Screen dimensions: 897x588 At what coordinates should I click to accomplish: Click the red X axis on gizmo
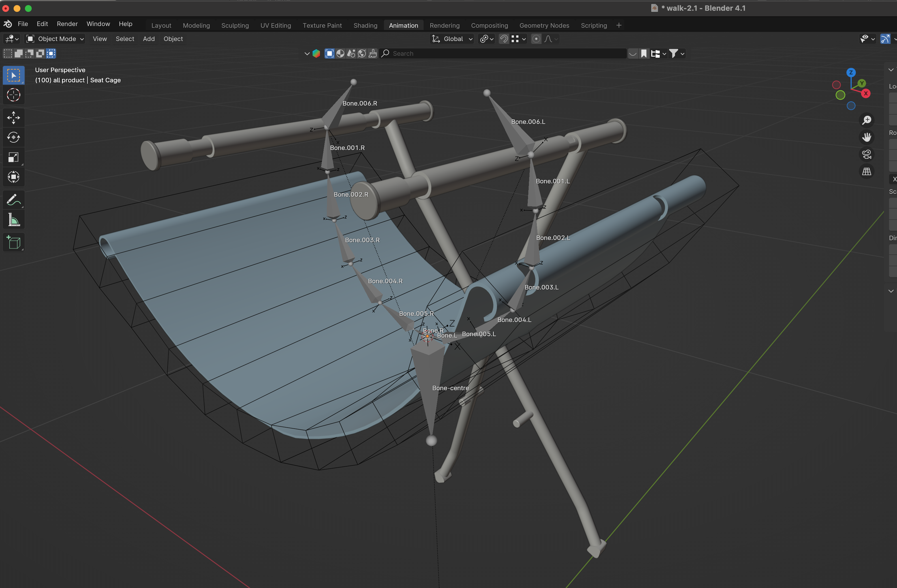866,93
